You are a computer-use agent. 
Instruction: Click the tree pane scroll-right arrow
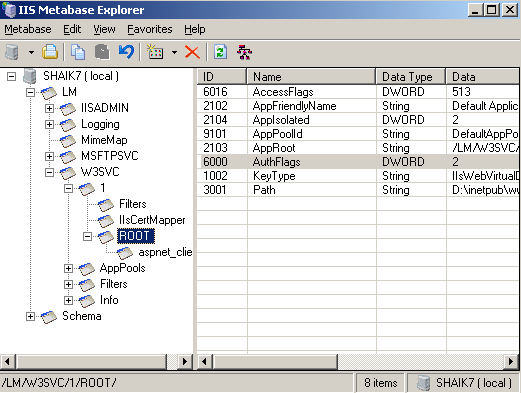pos(185,362)
